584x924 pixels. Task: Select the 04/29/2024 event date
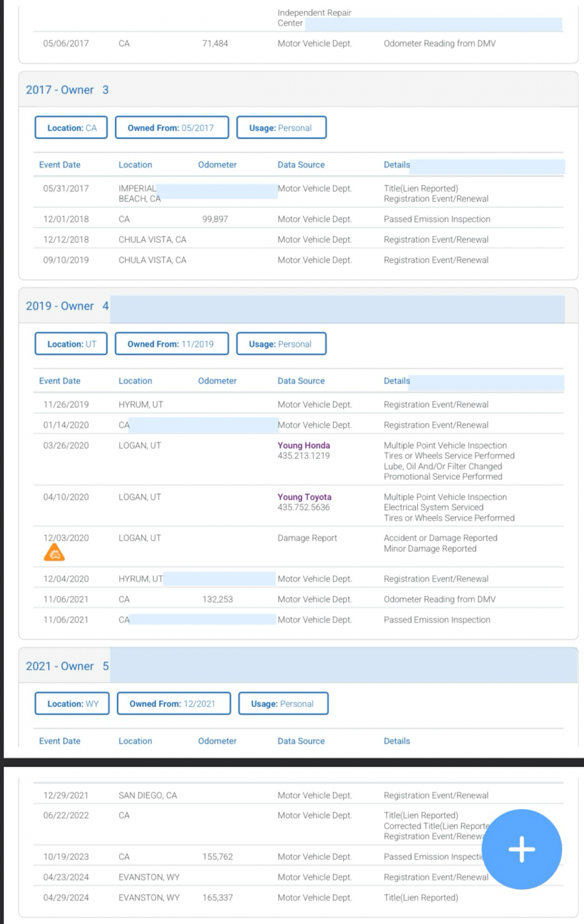coord(66,898)
